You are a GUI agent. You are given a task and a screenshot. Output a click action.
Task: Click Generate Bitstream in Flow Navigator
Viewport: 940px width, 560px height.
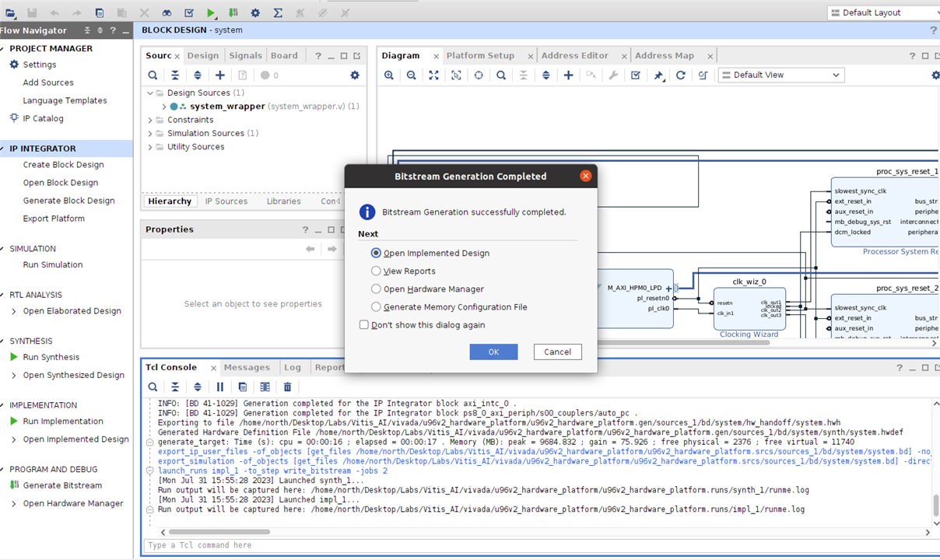[x=62, y=485]
